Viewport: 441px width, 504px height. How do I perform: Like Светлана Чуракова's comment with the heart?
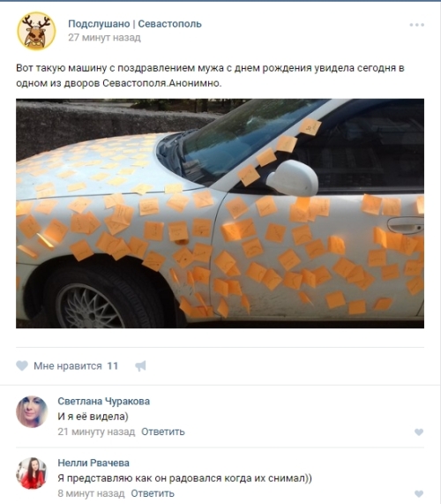pos(419,432)
